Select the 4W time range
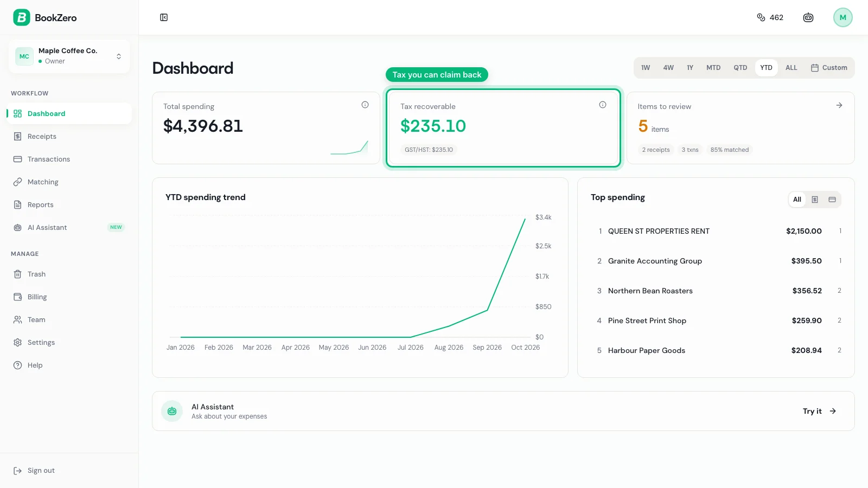868x488 pixels. point(668,68)
